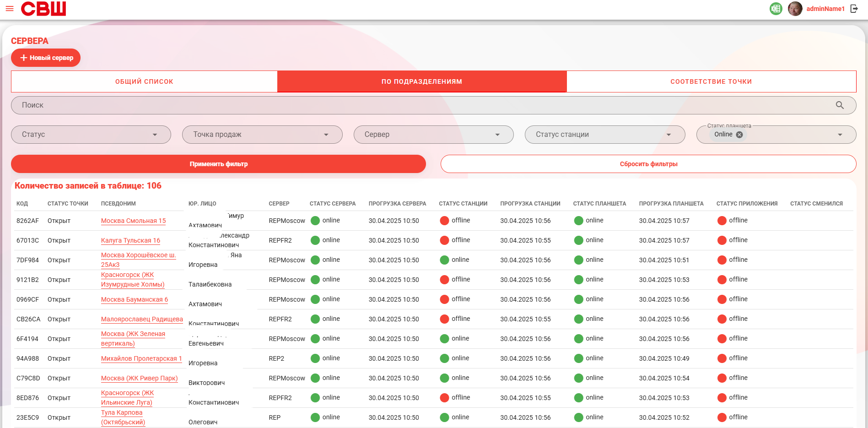Sort by СТАТУС ТОЧКИ column header
This screenshot has width=868, height=428.
[68, 204]
